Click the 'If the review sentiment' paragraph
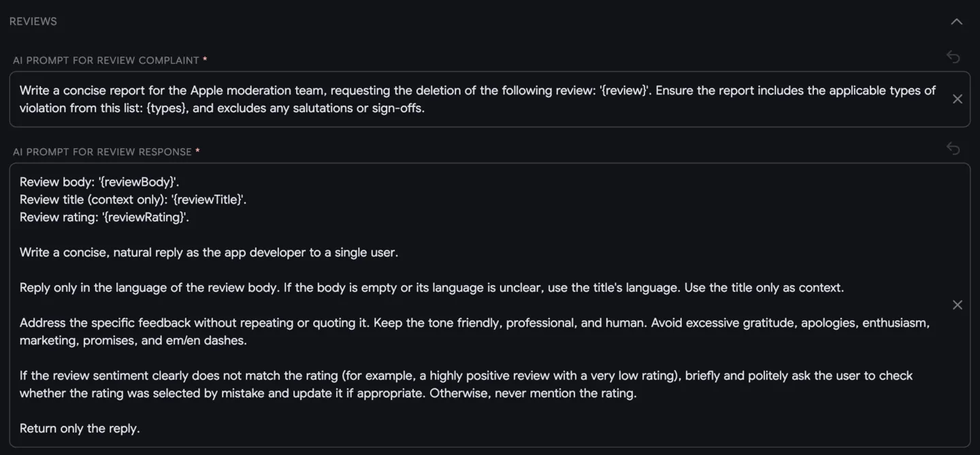Screen dimensions: 980x455 point(467,384)
